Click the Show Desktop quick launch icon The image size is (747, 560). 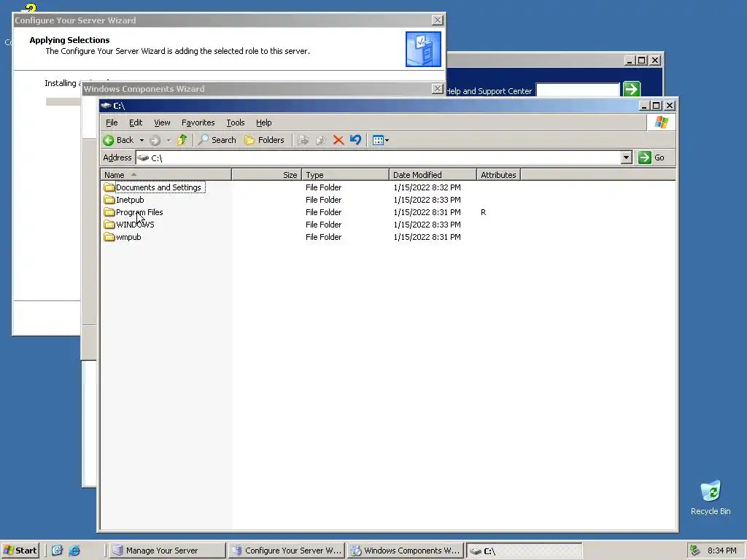tap(57, 551)
